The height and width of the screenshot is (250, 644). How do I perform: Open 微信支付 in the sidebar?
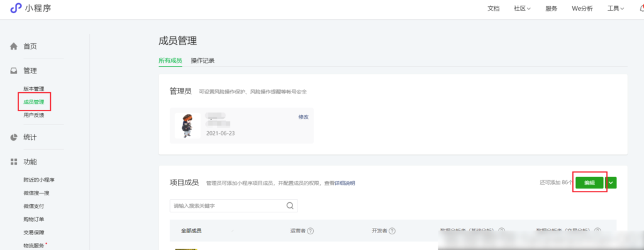34,206
